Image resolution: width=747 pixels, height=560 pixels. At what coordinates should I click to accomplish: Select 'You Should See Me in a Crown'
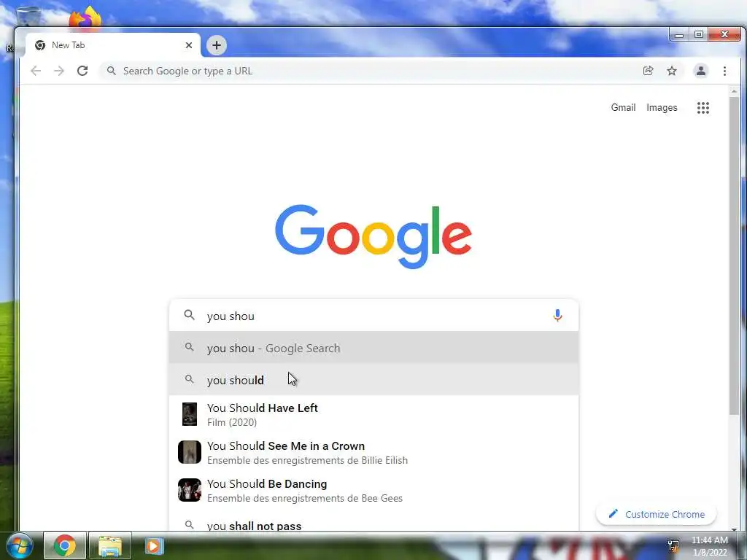(374, 452)
